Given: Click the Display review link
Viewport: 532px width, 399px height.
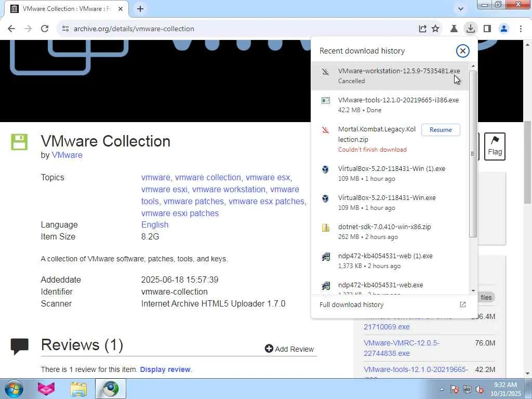Looking at the screenshot, I should pyautogui.click(x=165, y=369).
